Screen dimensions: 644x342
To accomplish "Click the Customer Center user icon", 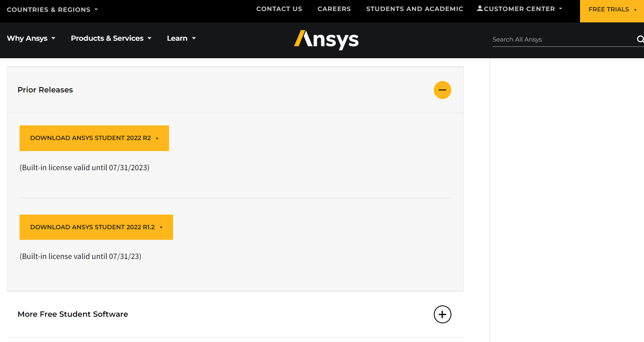I will pos(480,8).
